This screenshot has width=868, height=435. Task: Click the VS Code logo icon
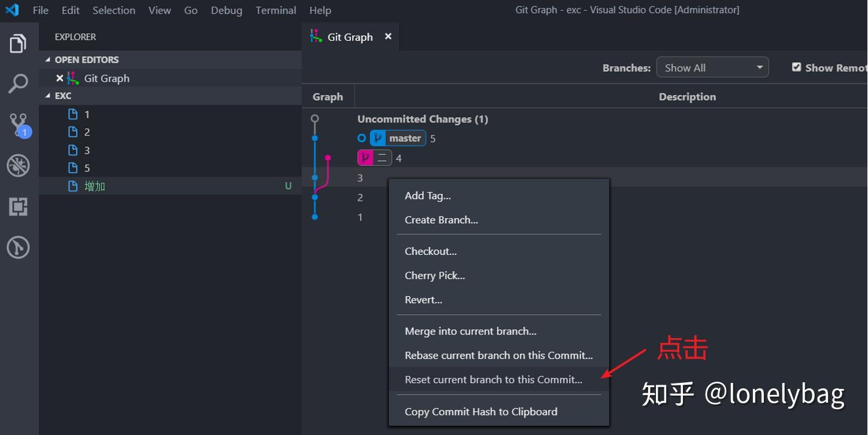(x=12, y=10)
